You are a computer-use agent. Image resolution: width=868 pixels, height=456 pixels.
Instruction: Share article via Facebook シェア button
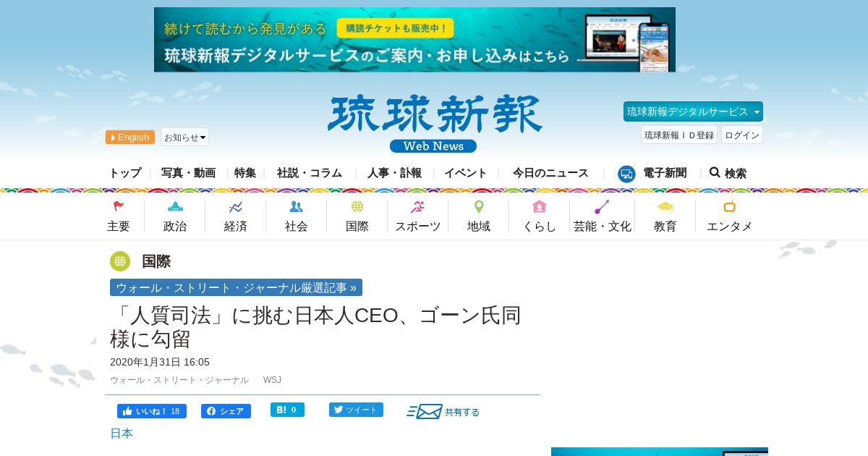[226, 411]
